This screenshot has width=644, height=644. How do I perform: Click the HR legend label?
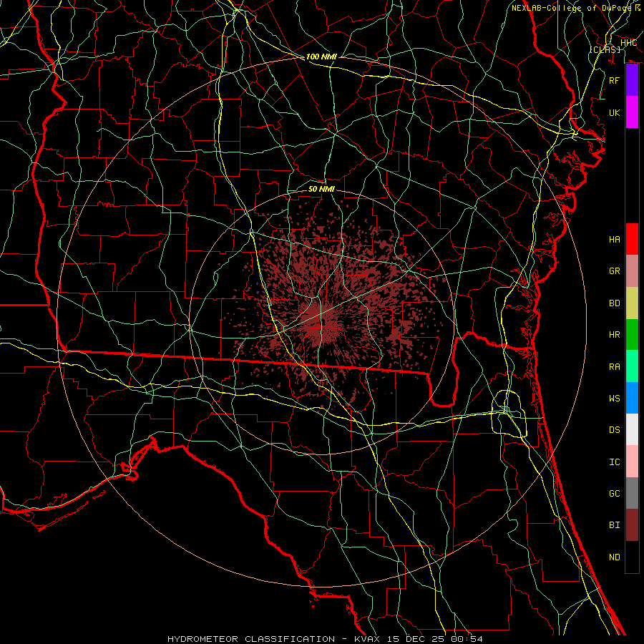click(x=615, y=335)
